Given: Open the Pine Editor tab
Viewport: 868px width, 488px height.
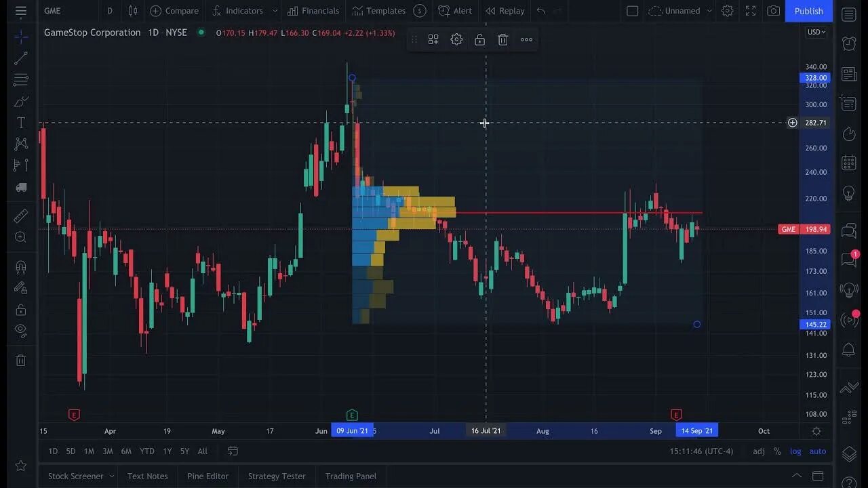Looking at the screenshot, I should (x=208, y=476).
